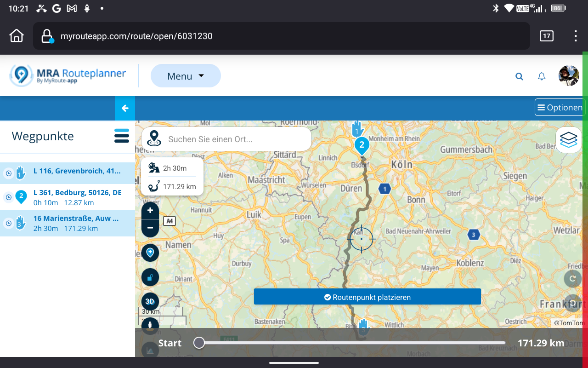Collapse the waypoints panel with arrow
Screen dimensions: 588x368
[x=125, y=109]
